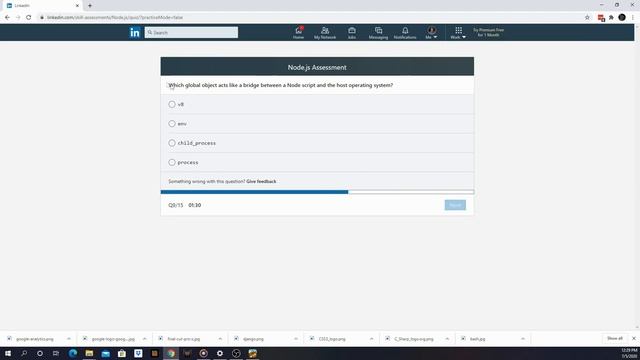Reload the page
This screenshot has height=360, width=640.
tap(29, 18)
